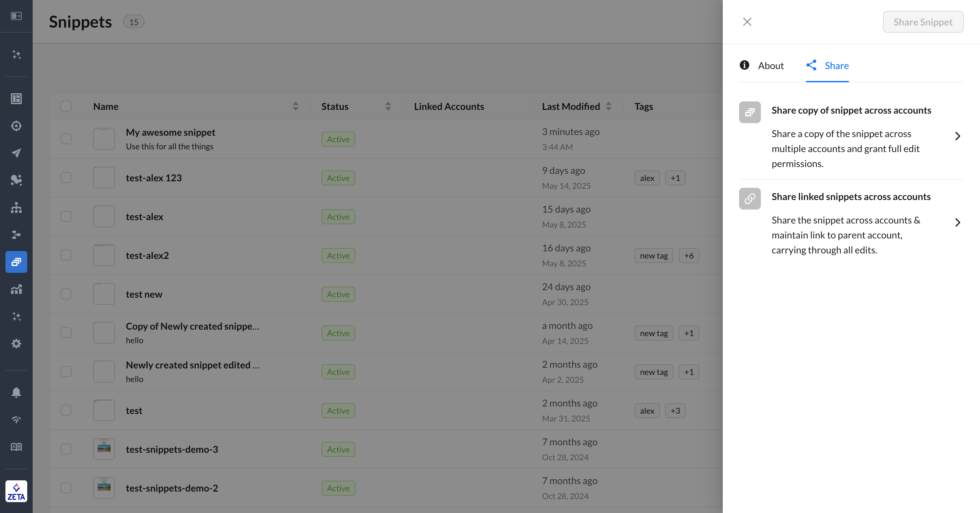The height and width of the screenshot is (513, 980).
Task: Click the notifications bell icon in sidebar
Action: point(16,392)
